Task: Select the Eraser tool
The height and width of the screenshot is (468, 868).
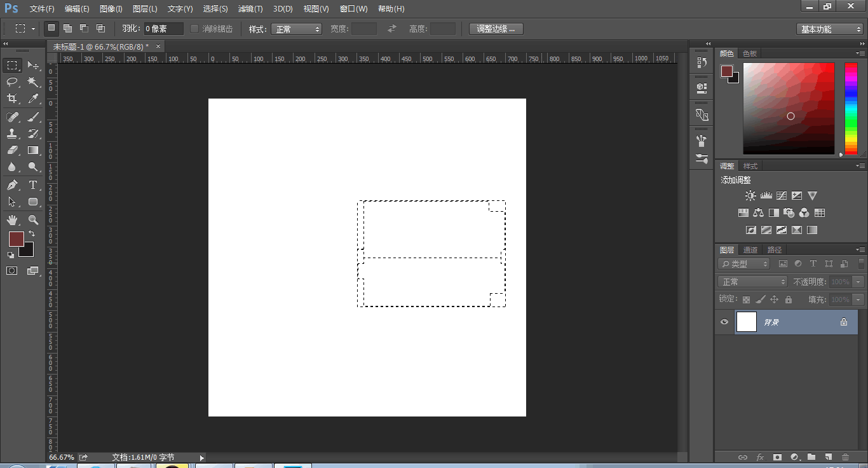Action: pyautogui.click(x=12, y=150)
